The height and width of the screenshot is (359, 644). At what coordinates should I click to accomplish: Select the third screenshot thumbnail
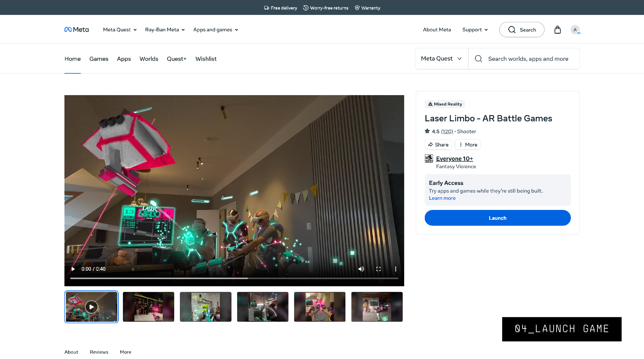tap(206, 307)
